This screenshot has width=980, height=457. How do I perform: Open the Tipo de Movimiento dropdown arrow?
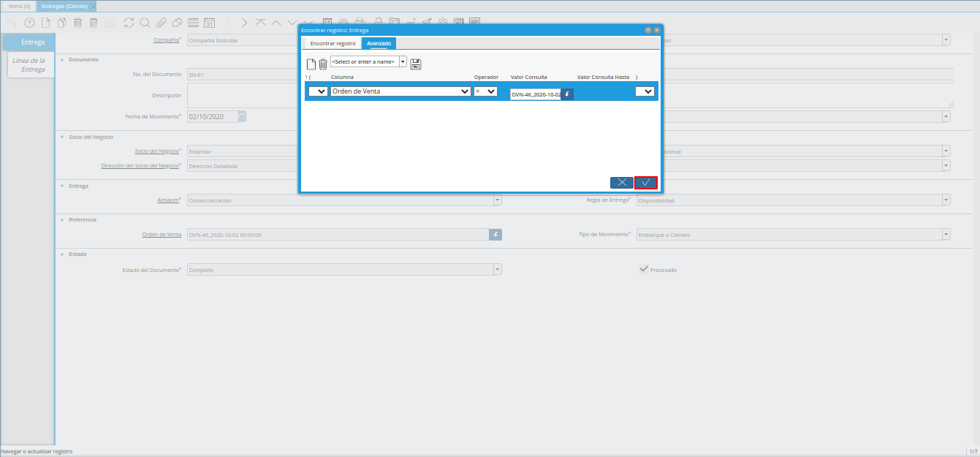click(x=946, y=235)
